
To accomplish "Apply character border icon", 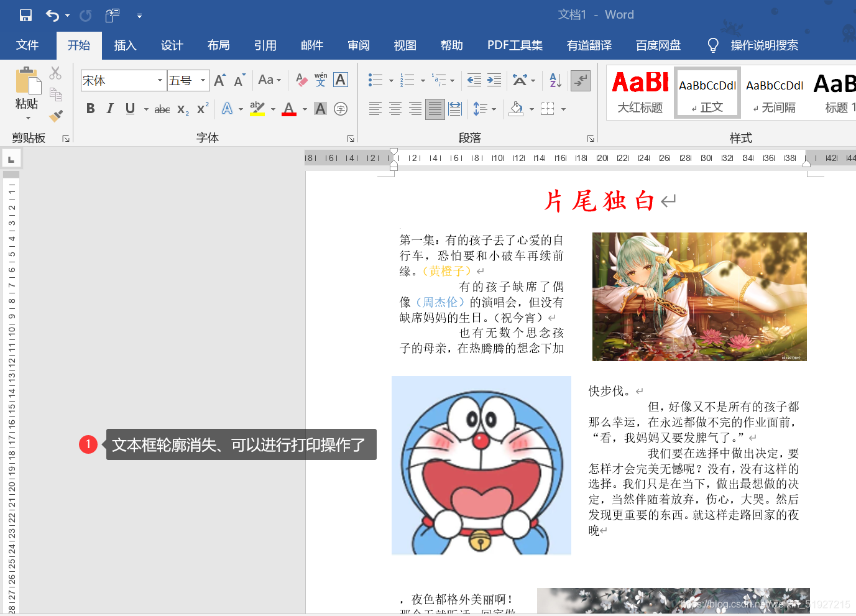I will 341,80.
